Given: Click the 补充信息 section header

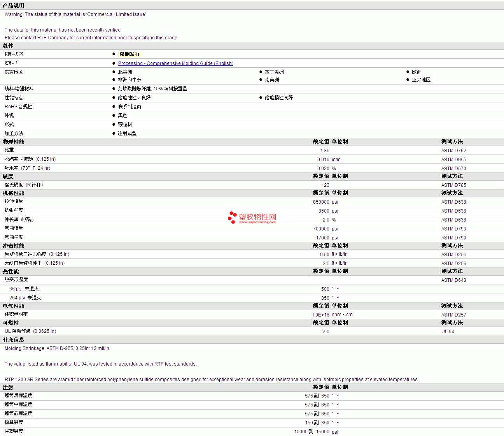Looking at the screenshot, I should (x=13, y=339).
